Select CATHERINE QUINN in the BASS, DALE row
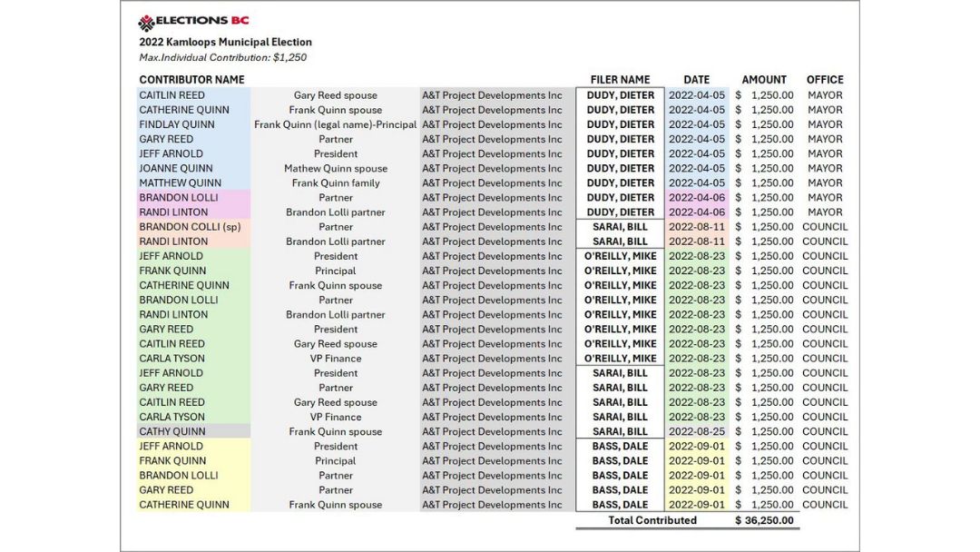The height and width of the screenshot is (552, 980). pos(183,505)
